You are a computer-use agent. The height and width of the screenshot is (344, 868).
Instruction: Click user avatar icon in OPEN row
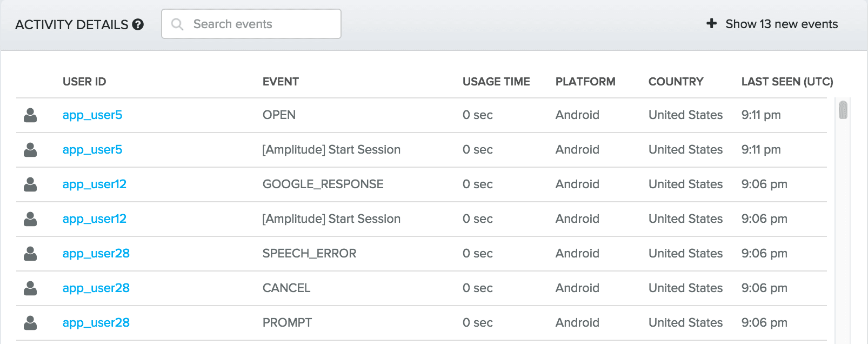(x=30, y=115)
